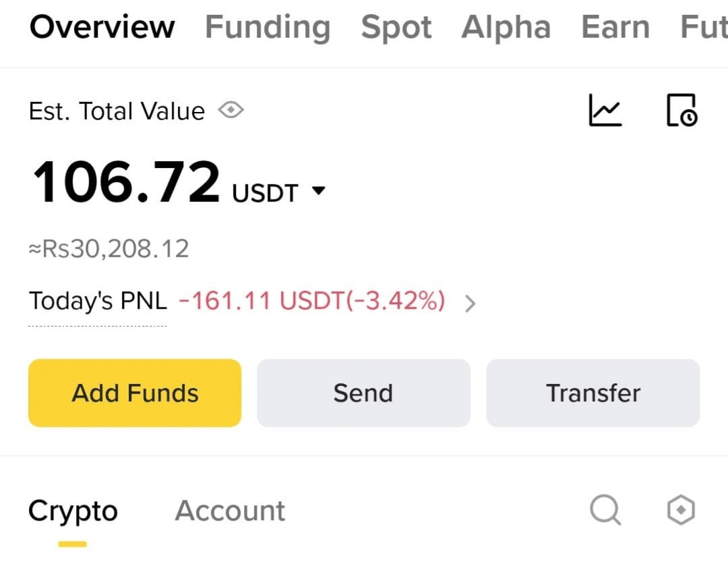Switch to the Funding tab

[268, 28]
